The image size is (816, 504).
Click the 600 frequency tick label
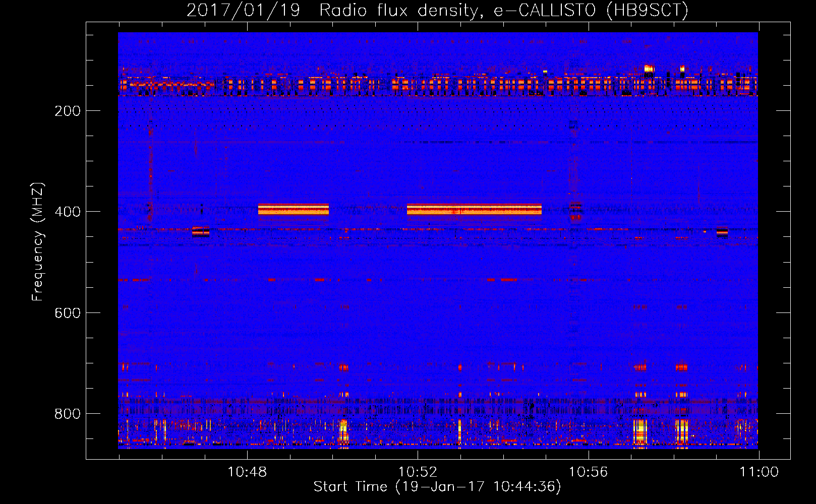click(x=68, y=313)
